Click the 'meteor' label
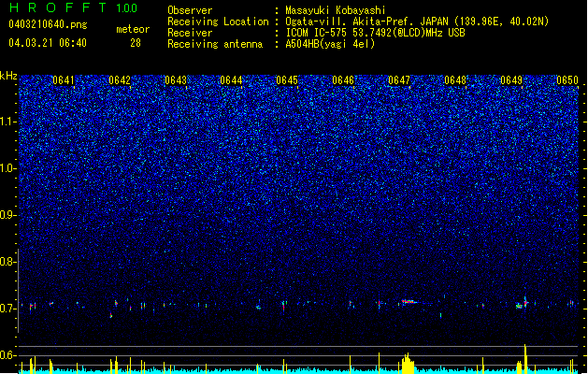Screen dimensions: 588x374 [133, 29]
